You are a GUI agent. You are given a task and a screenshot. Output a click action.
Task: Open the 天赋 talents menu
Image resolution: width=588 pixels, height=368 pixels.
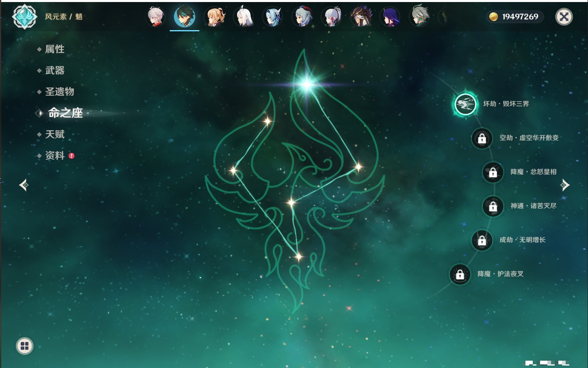[x=54, y=134]
